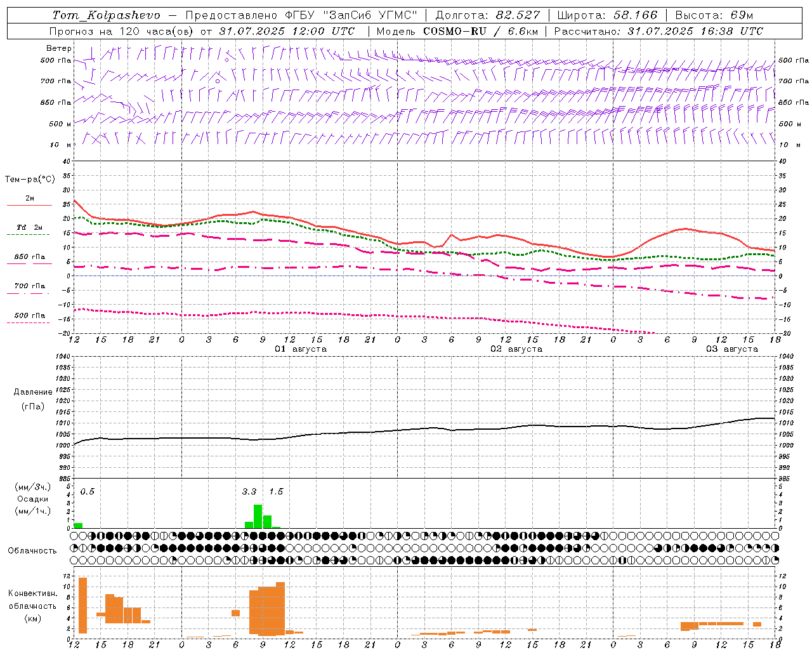Click the Ветер panel label
This screenshot has height=650, width=812.
(x=59, y=48)
